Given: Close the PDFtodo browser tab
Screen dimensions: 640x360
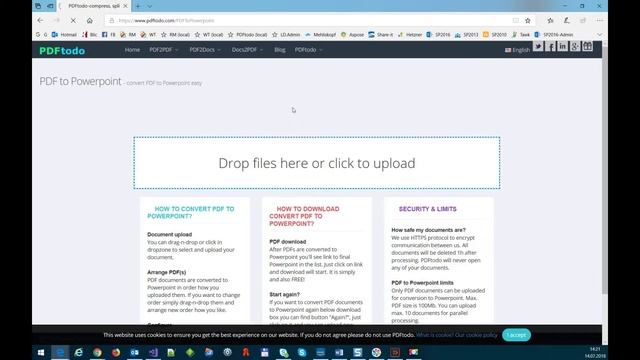Looking at the screenshot, I should point(125,6).
